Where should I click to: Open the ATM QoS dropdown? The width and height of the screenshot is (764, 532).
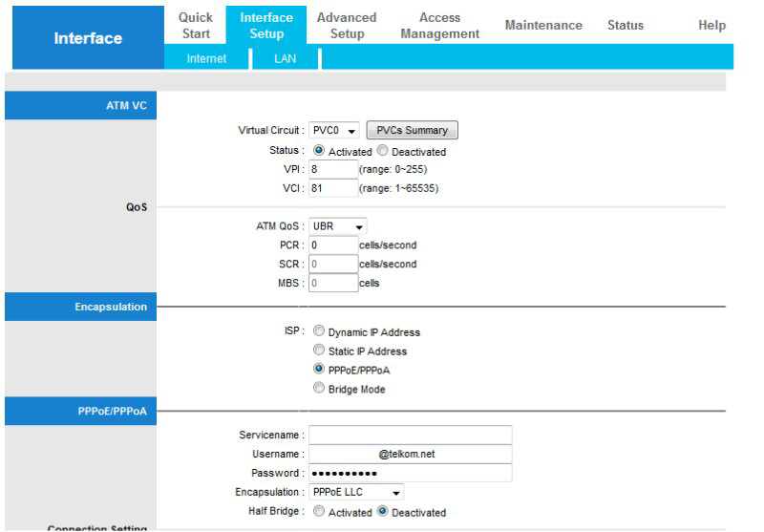pos(338,226)
